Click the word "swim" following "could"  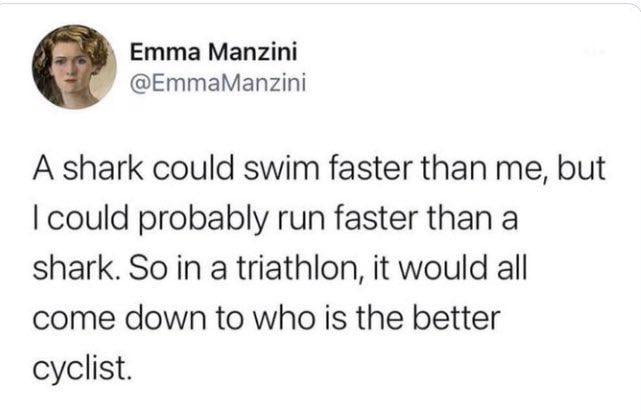pos(281,168)
